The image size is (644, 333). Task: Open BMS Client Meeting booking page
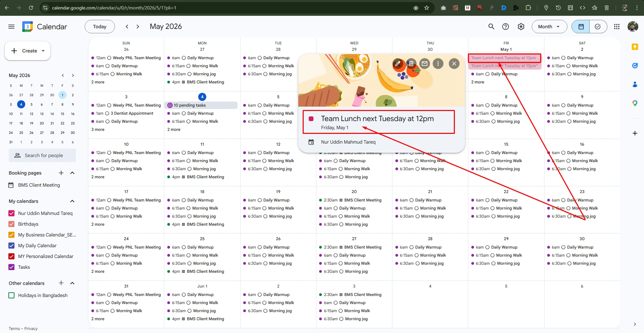tap(39, 185)
